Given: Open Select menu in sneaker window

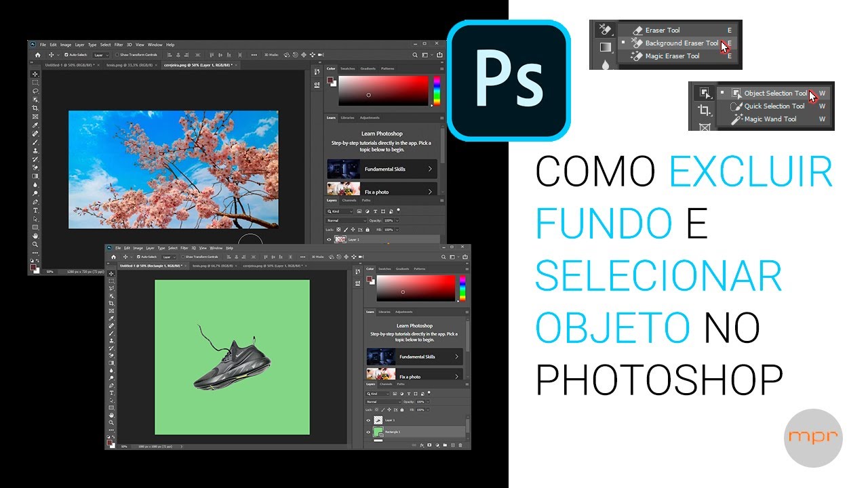Looking at the screenshot, I should tap(173, 248).
